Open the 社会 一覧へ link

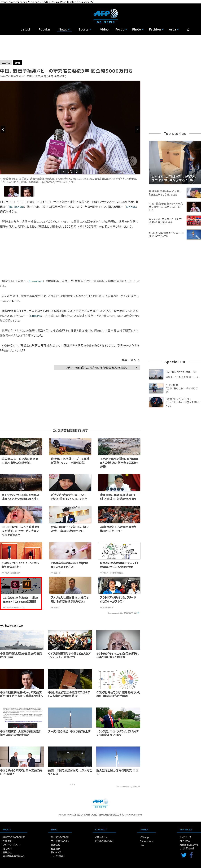coord(130,360)
